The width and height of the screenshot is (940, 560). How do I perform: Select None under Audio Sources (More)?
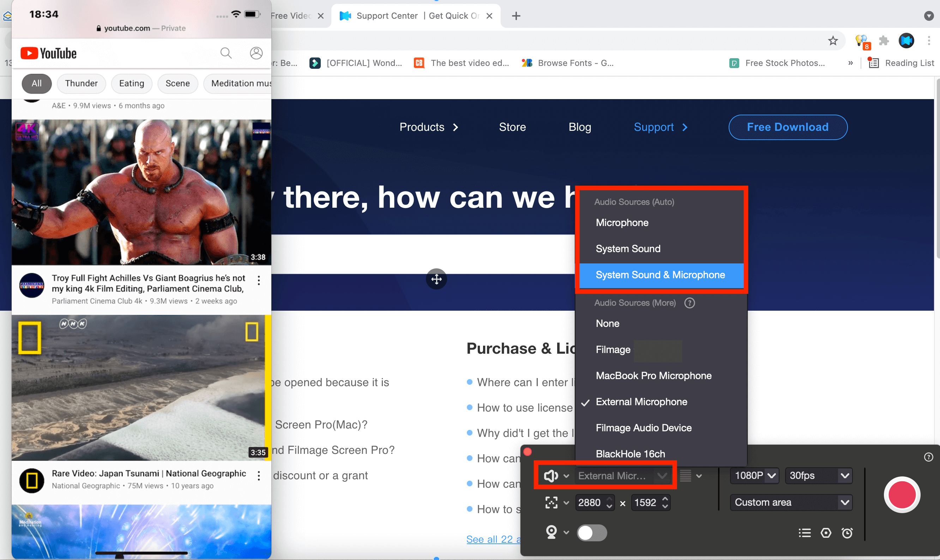point(661,323)
